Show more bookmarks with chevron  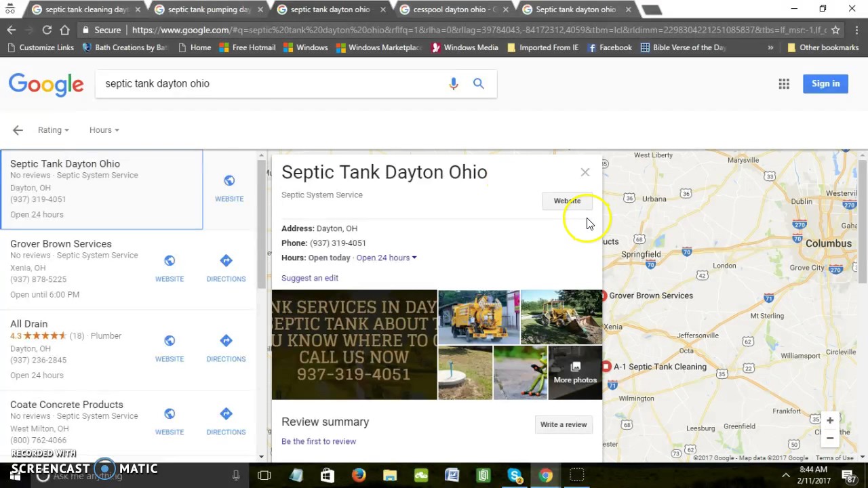coord(770,47)
